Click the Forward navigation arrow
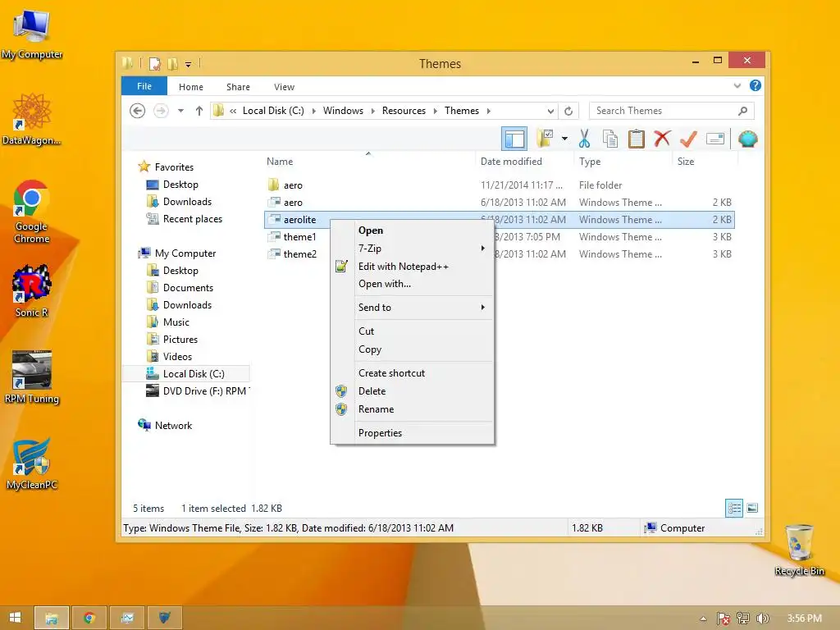The height and width of the screenshot is (630, 840). click(161, 111)
